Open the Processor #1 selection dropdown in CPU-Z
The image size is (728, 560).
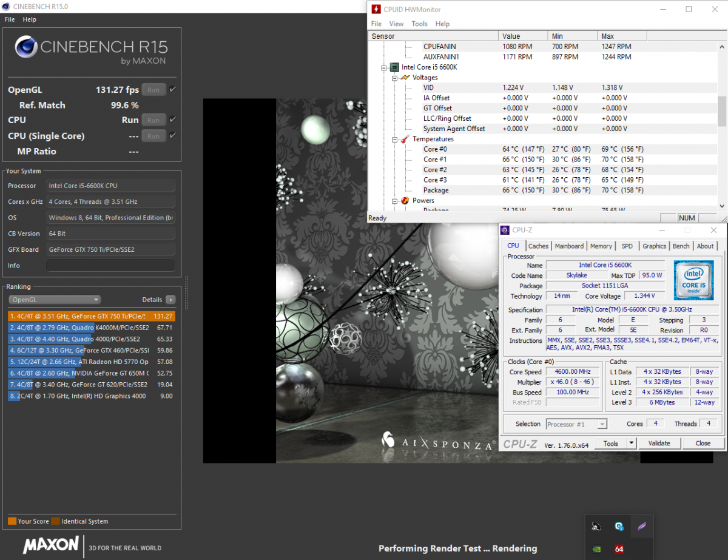[x=576, y=424]
